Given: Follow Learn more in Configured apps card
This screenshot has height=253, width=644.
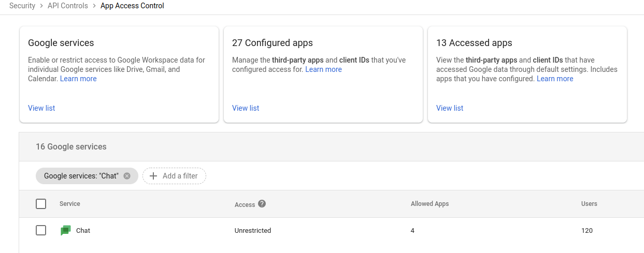Looking at the screenshot, I should click(323, 69).
